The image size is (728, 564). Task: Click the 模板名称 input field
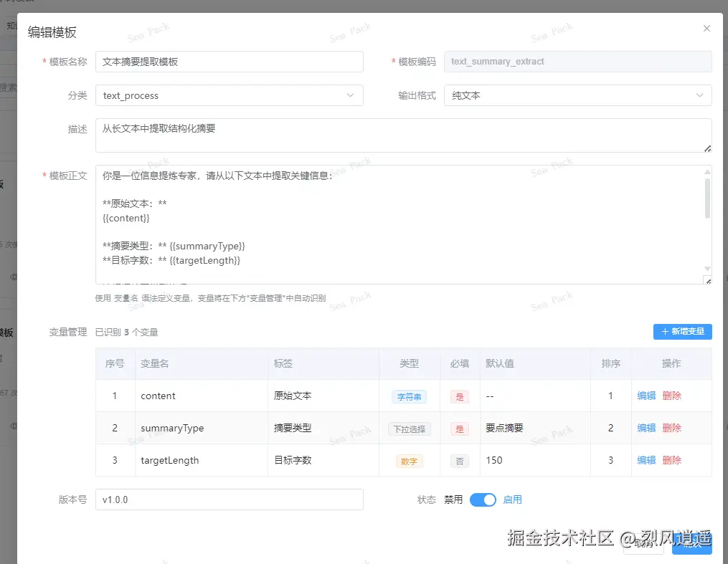pos(230,62)
